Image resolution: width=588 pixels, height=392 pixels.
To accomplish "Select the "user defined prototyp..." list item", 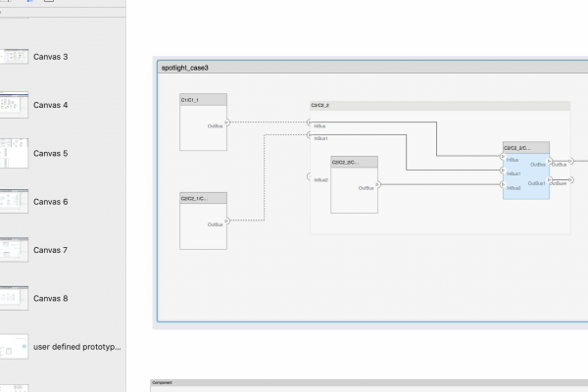I will [x=75, y=347].
